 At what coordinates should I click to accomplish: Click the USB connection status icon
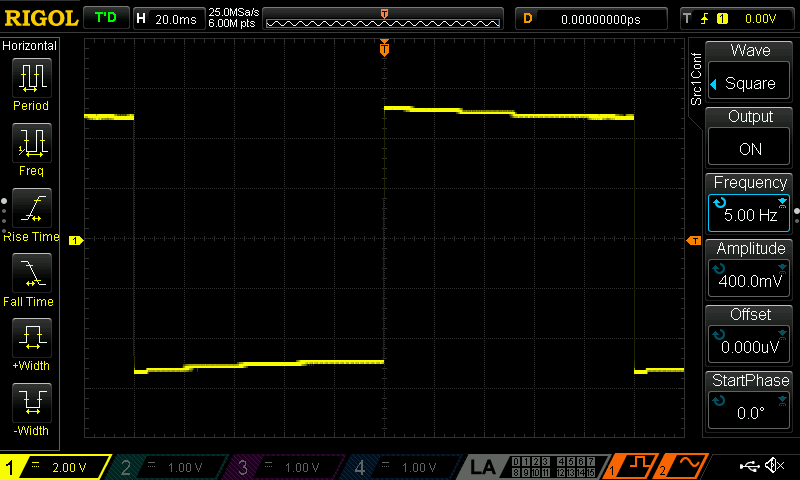point(749,466)
